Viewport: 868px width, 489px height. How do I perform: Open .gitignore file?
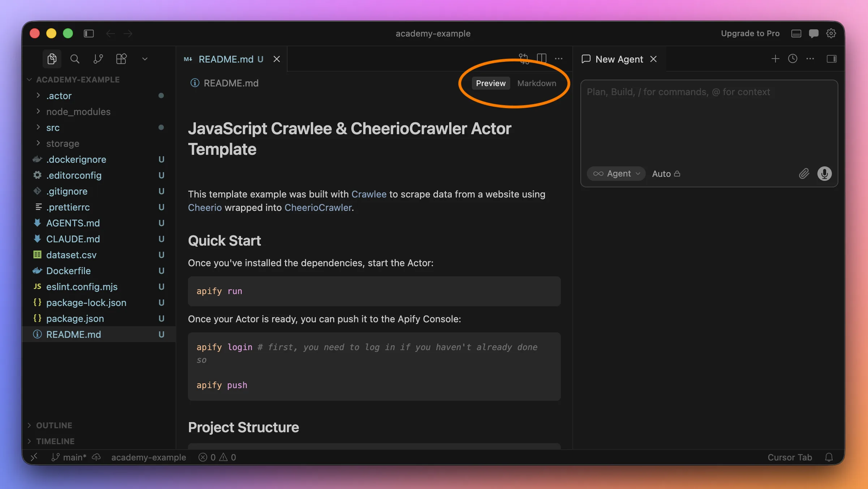(x=98, y=191)
